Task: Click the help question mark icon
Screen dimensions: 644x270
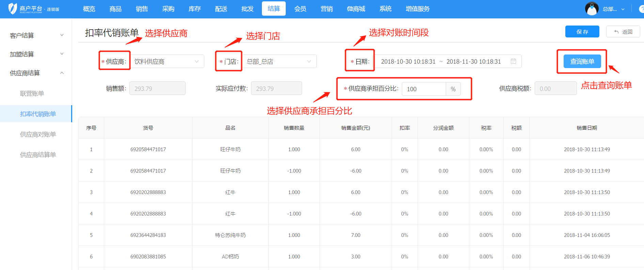Action: (x=641, y=9)
